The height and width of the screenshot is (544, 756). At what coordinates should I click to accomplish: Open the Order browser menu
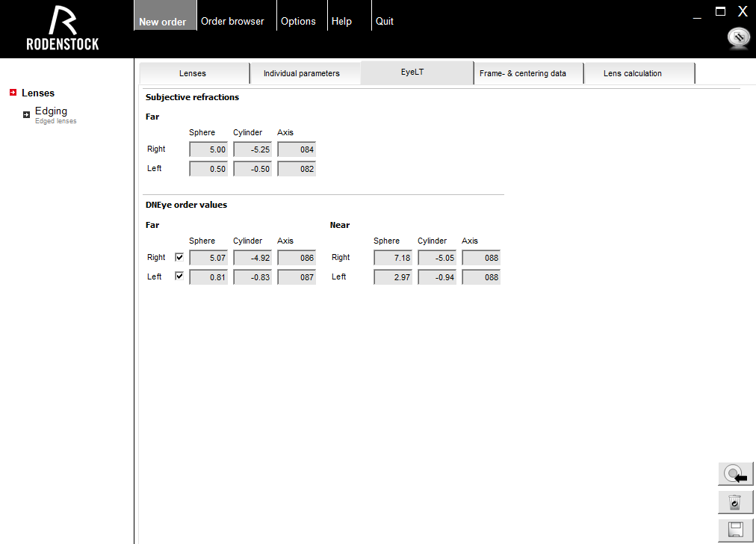(x=232, y=22)
